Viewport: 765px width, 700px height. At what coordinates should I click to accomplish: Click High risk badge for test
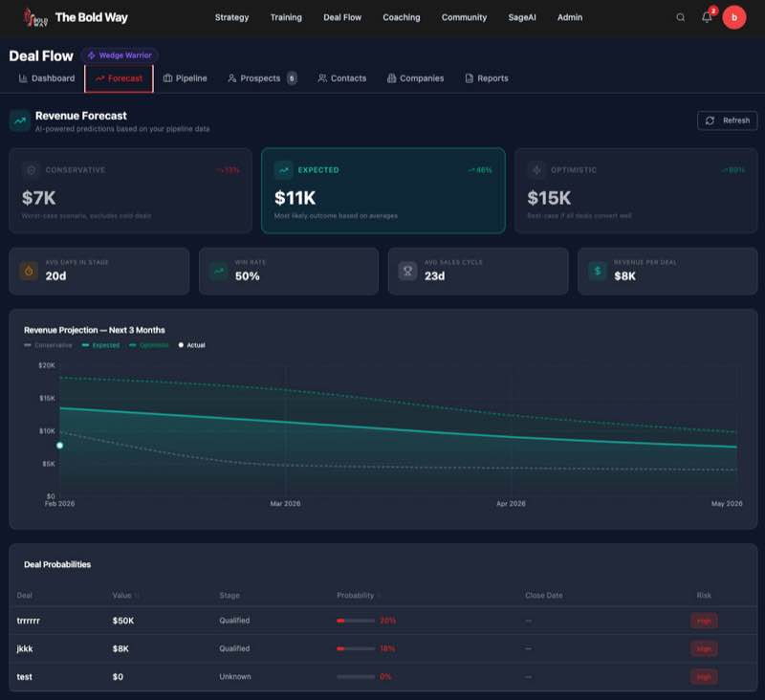[704, 677]
